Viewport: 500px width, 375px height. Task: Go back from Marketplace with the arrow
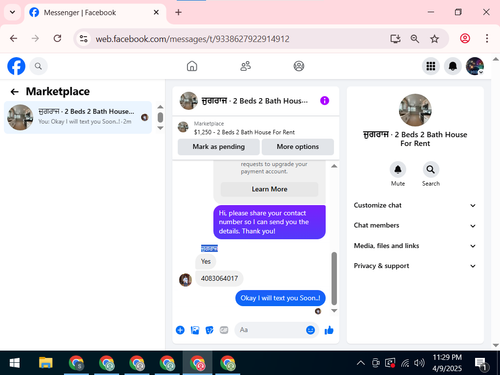pos(14,92)
